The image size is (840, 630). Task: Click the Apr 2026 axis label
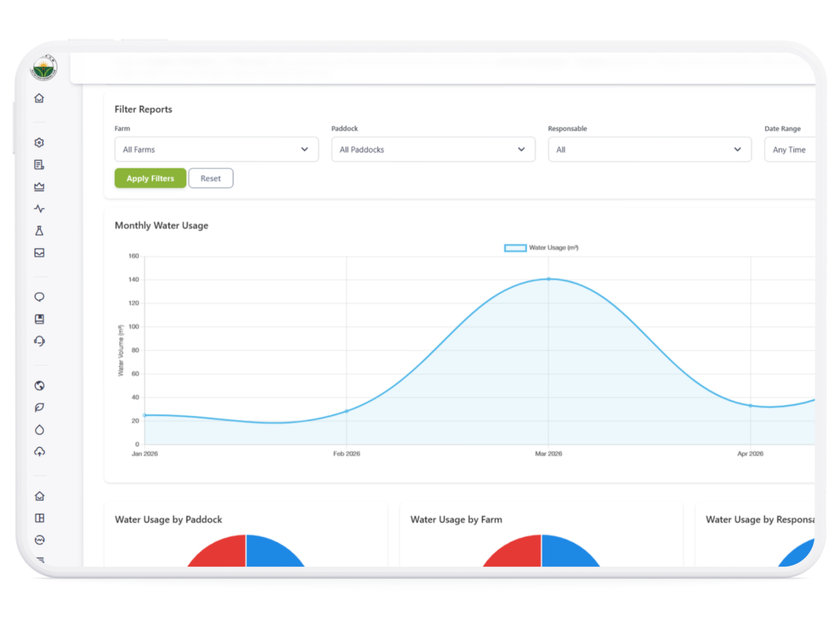751,454
